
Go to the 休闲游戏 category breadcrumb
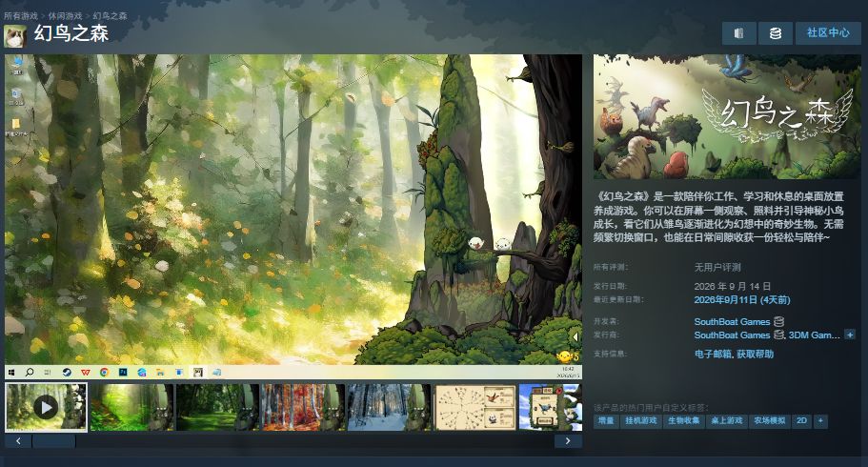pyautogui.click(x=66, y=16)
